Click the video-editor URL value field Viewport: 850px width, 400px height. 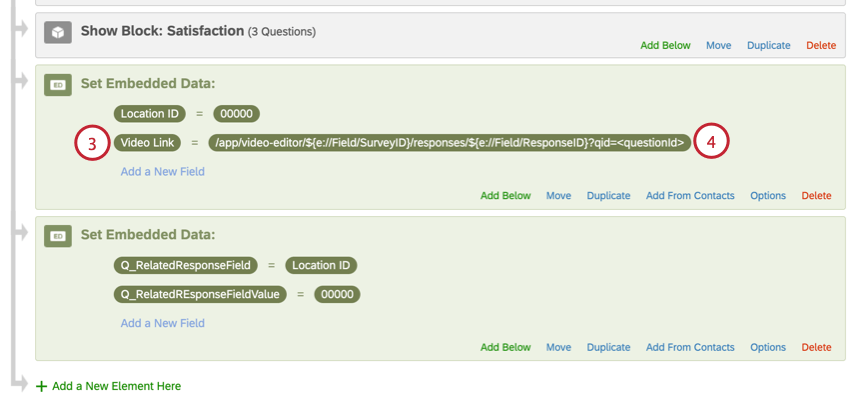tap(450, 143)
